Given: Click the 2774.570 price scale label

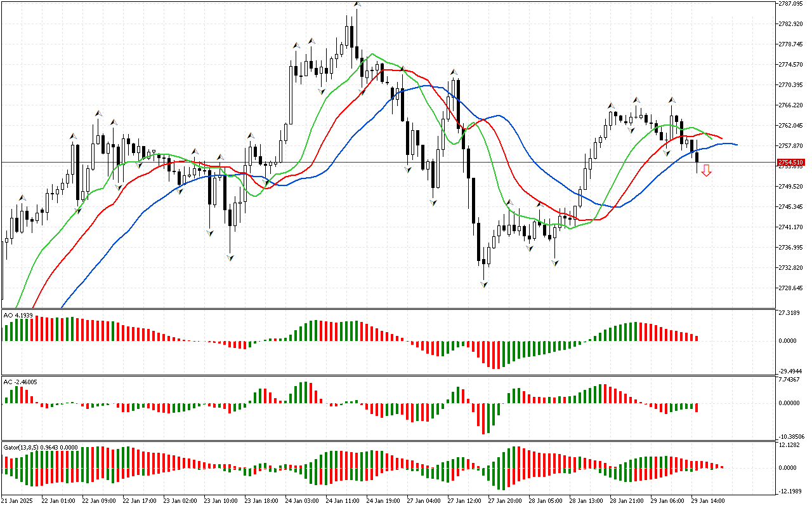Looking at the screenshot, I should click(790, 64).
